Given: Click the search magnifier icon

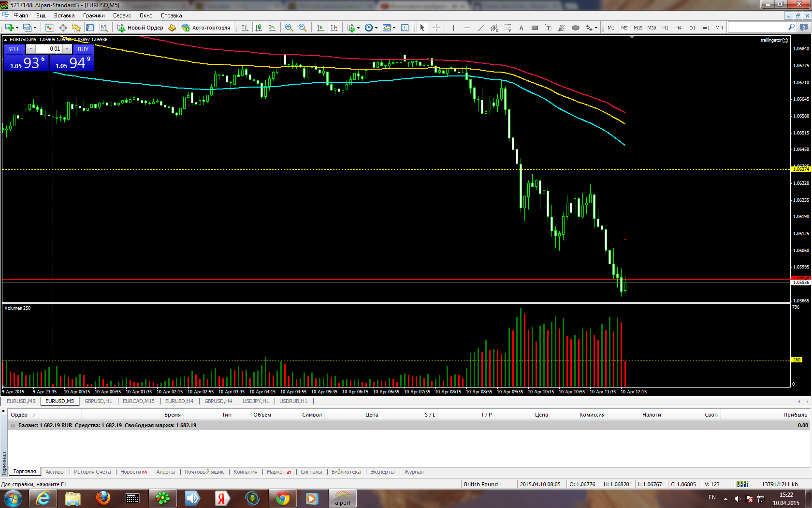Looking at the screenshot, I should tap(791, 27).
